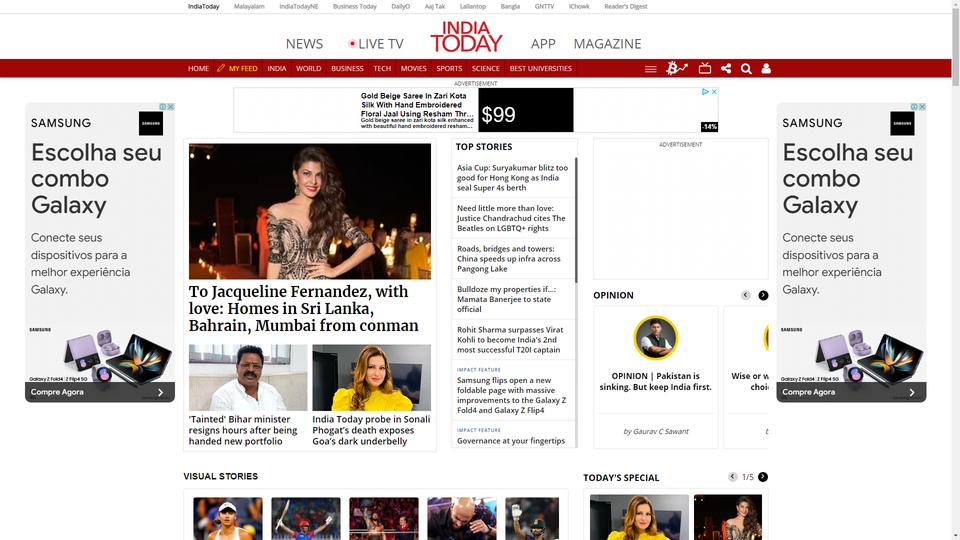Open Justice Chandrachud Beatles LGBTQ+ story
This screenshot has height=540, width=960.
[511, 218]
